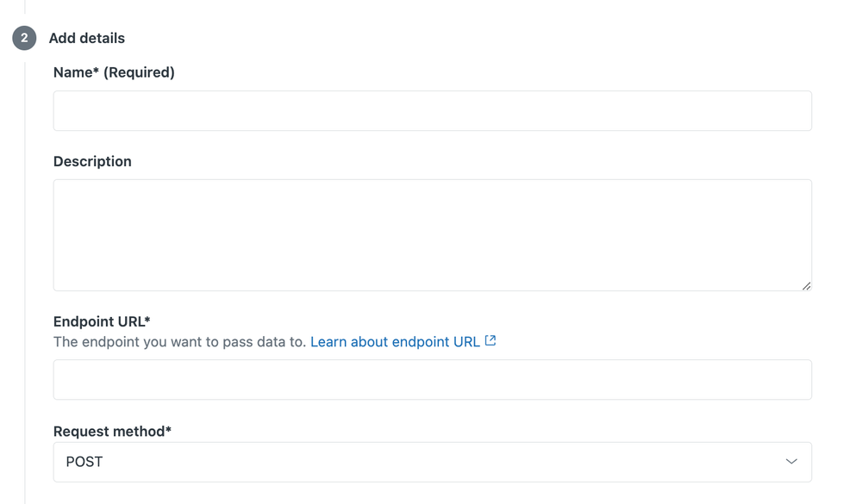Screen dimensions: 862x504
Task: Click the external link icon beside endpoint URL link
Action: [490, 340]
